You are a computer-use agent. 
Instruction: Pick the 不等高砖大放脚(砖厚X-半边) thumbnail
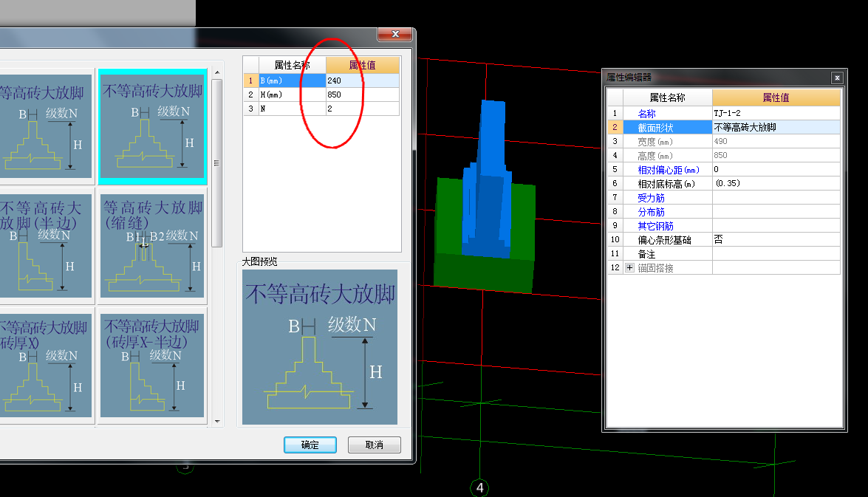[x=152, y=366]
